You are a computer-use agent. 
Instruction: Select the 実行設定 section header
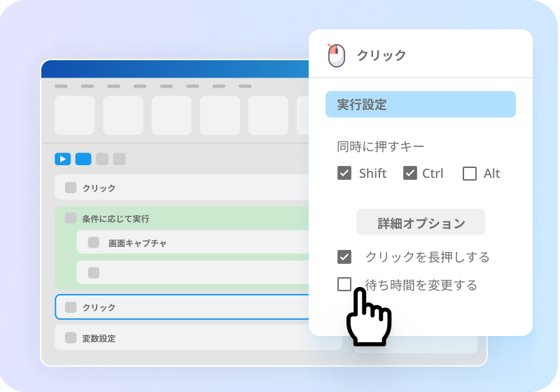[421, 104]
